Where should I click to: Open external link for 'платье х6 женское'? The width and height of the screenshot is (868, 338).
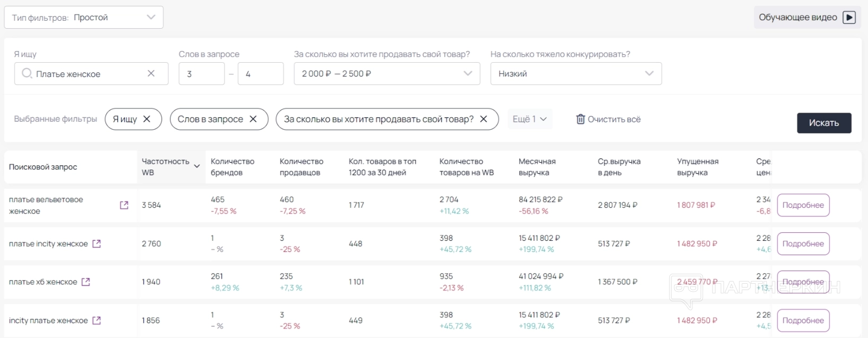pyautogui.click(x=86, y=282)
